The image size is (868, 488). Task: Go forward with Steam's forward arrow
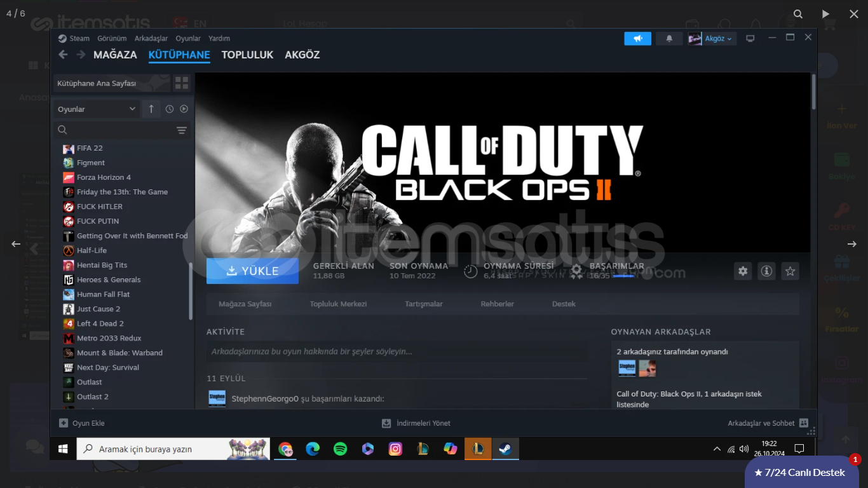[81, 55]
